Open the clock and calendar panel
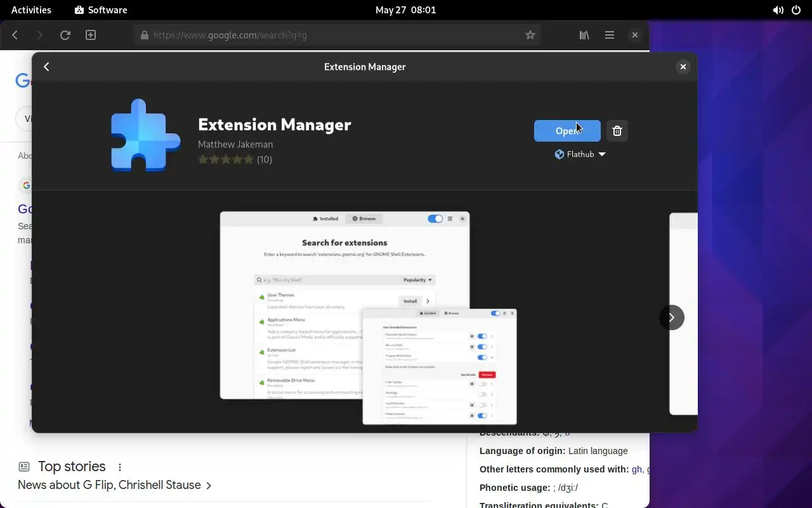812x508 pixels. pyautogui.click(x=406, y=10)
